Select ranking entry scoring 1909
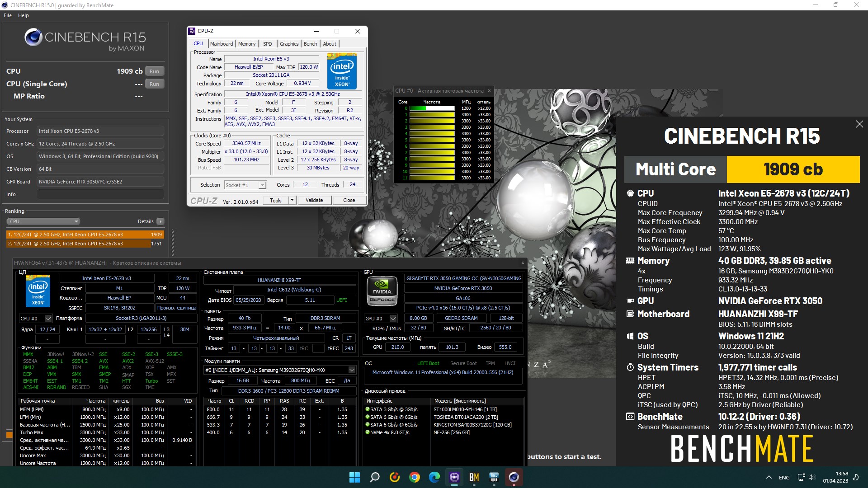Screen dimensions: 868x488 pyautogui.click(x=85, y=235)
